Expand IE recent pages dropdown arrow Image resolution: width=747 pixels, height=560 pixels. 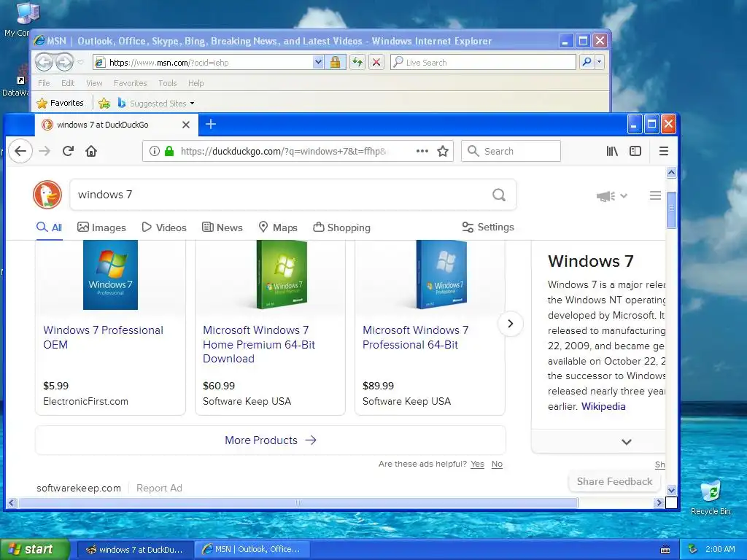(x=80, y=63)
